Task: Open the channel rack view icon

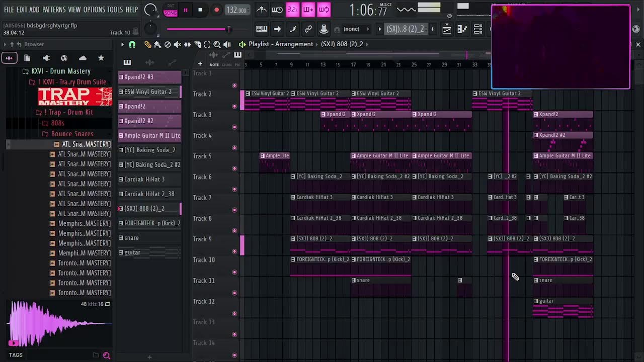Action: point(478,29)
